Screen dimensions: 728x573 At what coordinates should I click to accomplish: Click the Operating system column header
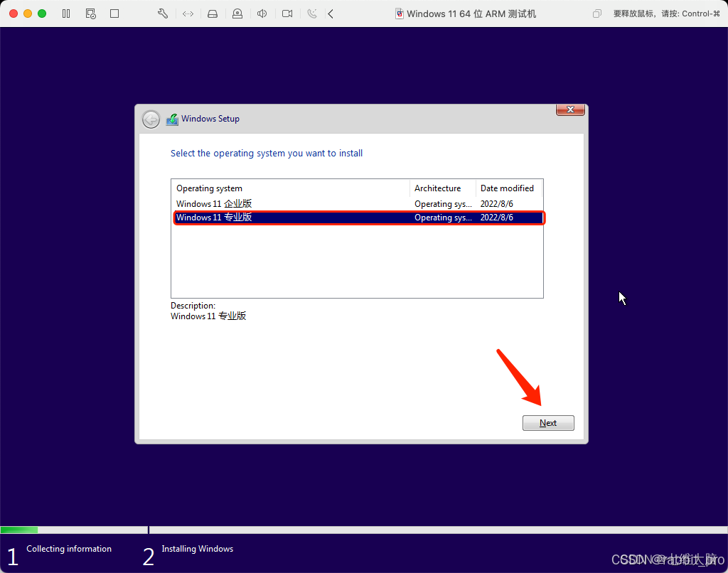point(291,188)
